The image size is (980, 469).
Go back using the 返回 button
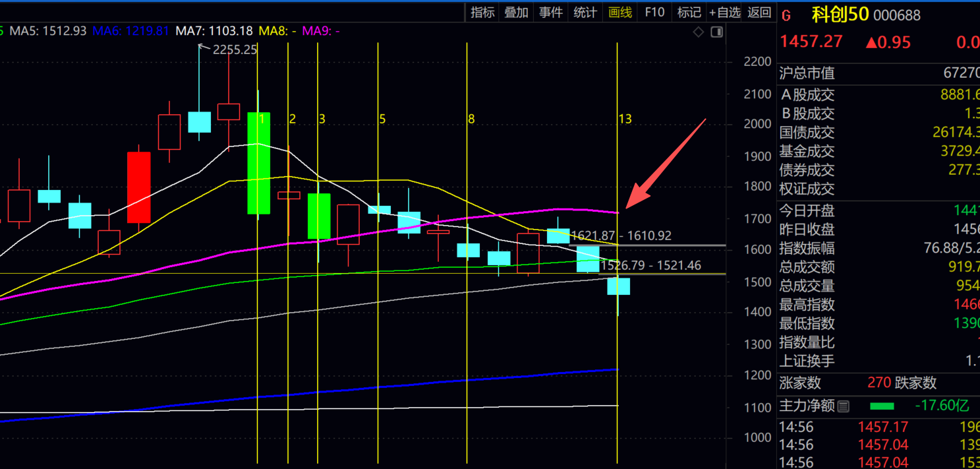[x=760, y=12]
